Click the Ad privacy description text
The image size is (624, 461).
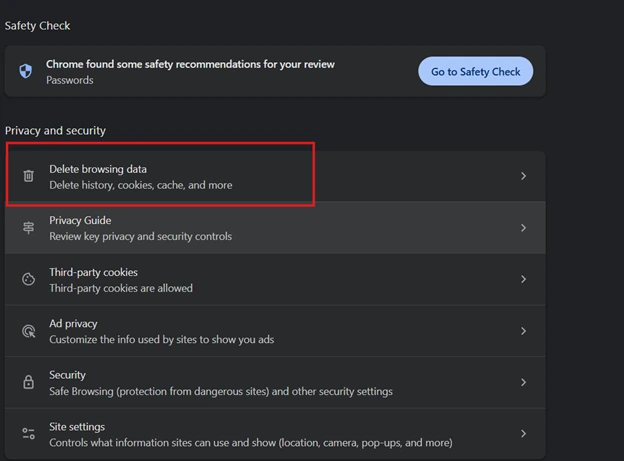coord(161,339)
